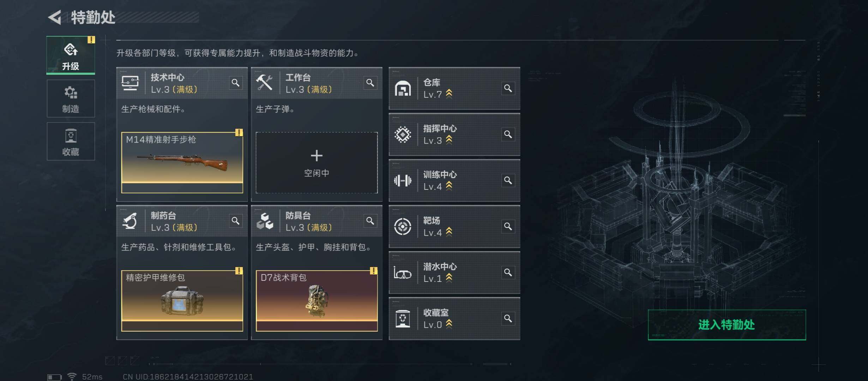
Task: Click the back arrow next to 特勤处
Action: pyautogui.click(x=55, y=17)
